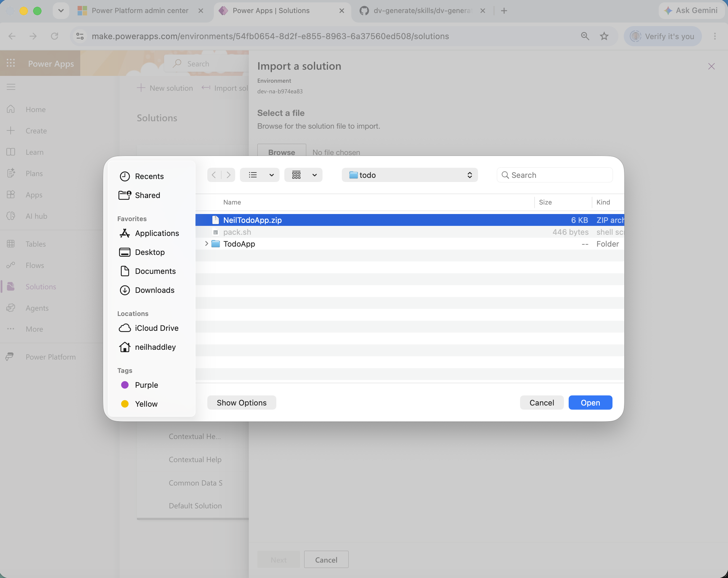Click Verify it's you profile button
The image size is (728, 578).
(663, 36)
